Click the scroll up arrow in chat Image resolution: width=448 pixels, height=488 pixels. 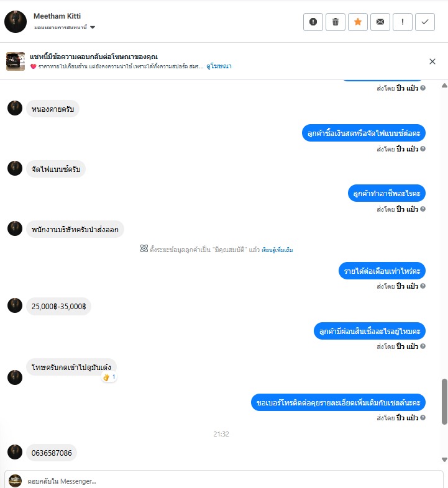point(444,86)
